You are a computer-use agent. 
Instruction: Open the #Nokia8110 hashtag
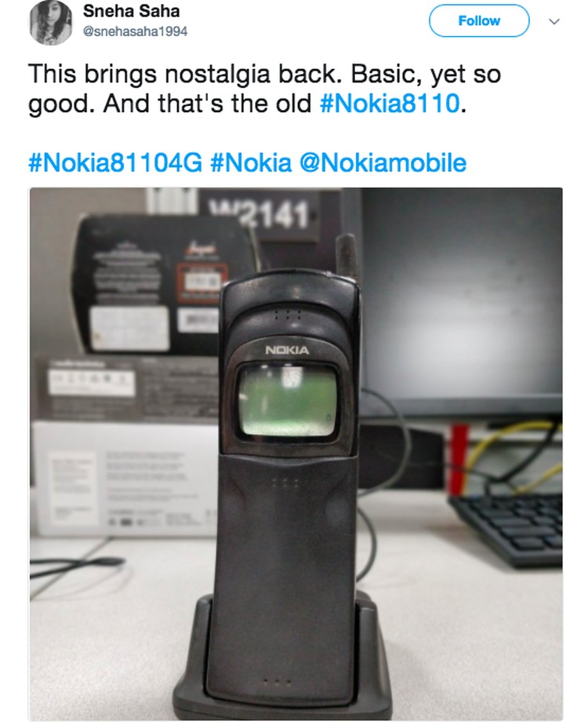point(390,103)
